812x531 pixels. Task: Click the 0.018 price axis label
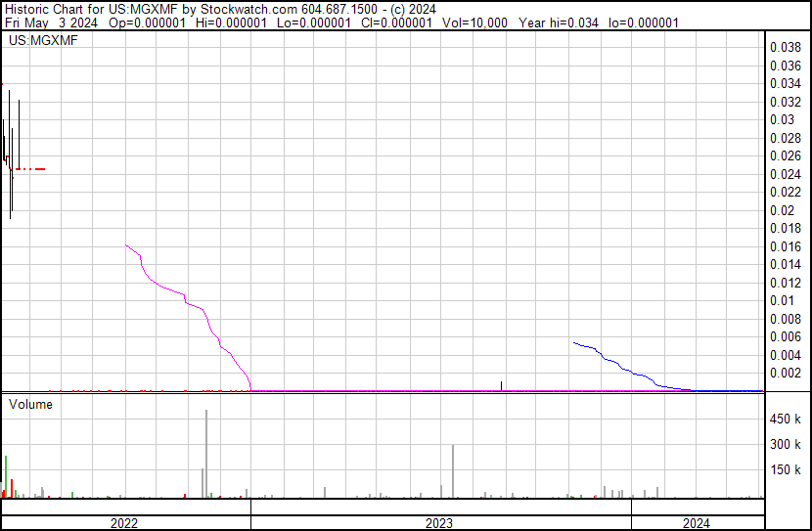(785, 228)
